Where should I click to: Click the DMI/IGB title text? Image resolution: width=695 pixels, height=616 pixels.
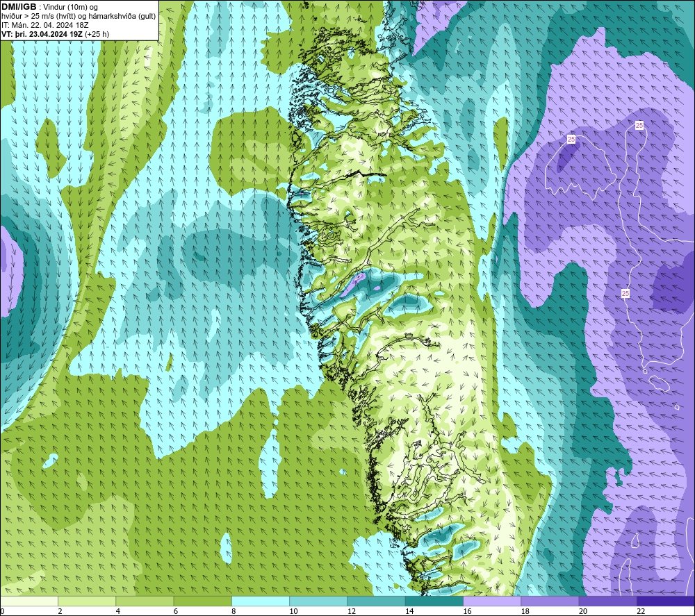[x=19, y=7]
